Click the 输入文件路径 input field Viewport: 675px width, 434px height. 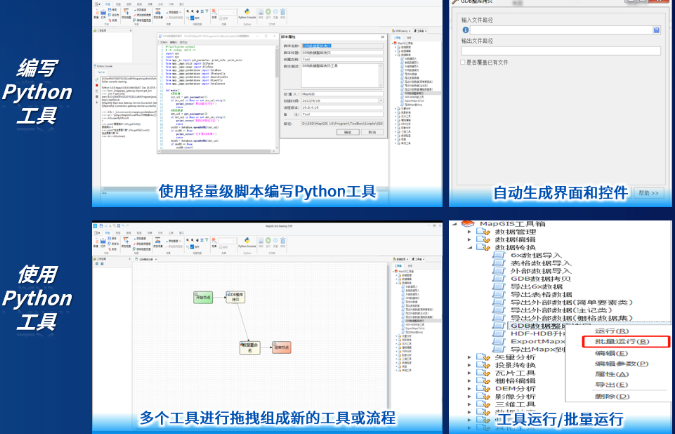(x=561, y=30)
